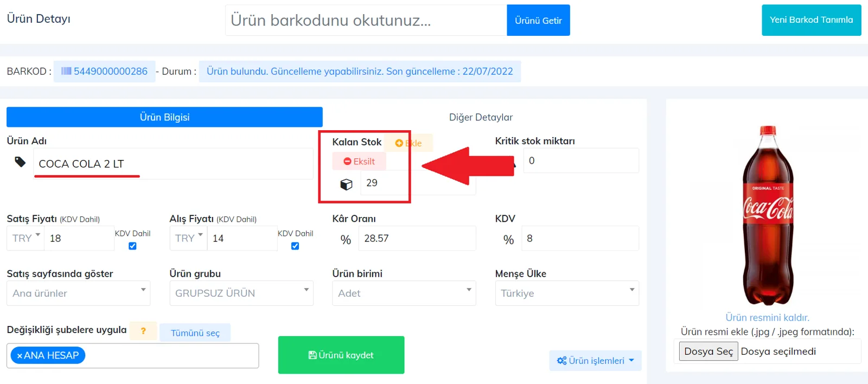Toggle KDV Dahil checkbox for Alış Fiyatı
The image size is (868, 384).
click(x=295, y=246)
